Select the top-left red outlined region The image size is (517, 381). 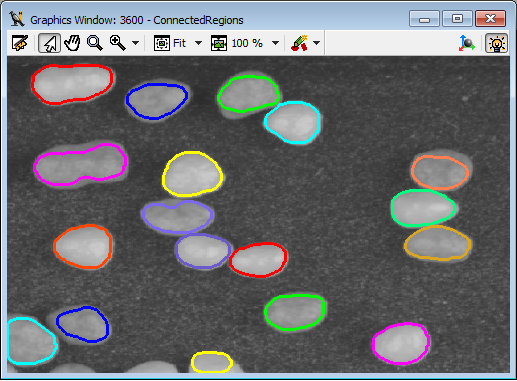[x=72, y=84]
